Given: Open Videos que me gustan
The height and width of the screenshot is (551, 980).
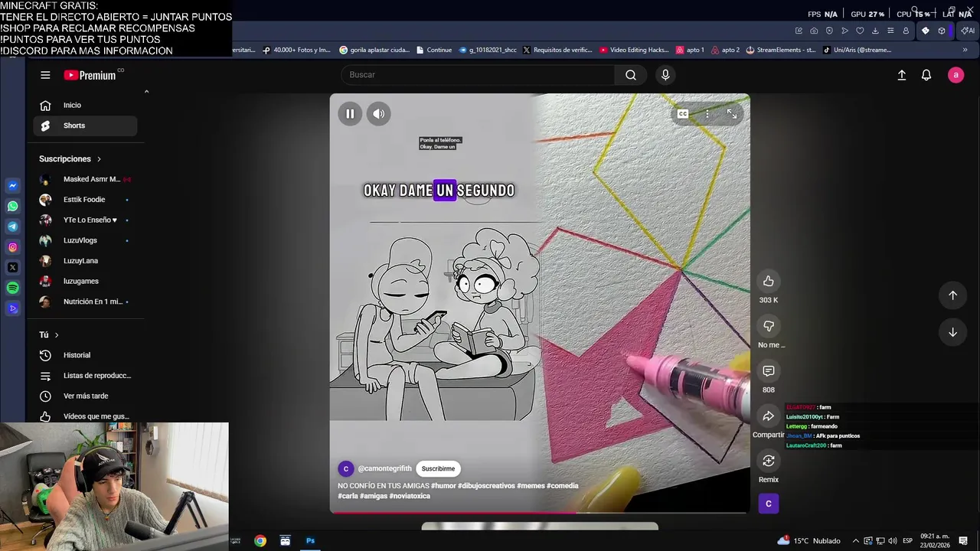Looking at the screenshot, I should [x=85, y=416].
